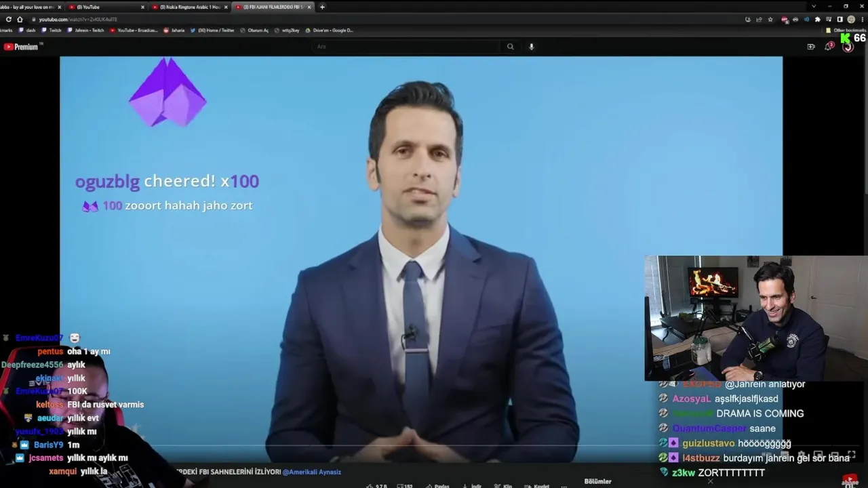868x488 pixels.
Task: Click the Klip button below video
Action: click(503, 486)
